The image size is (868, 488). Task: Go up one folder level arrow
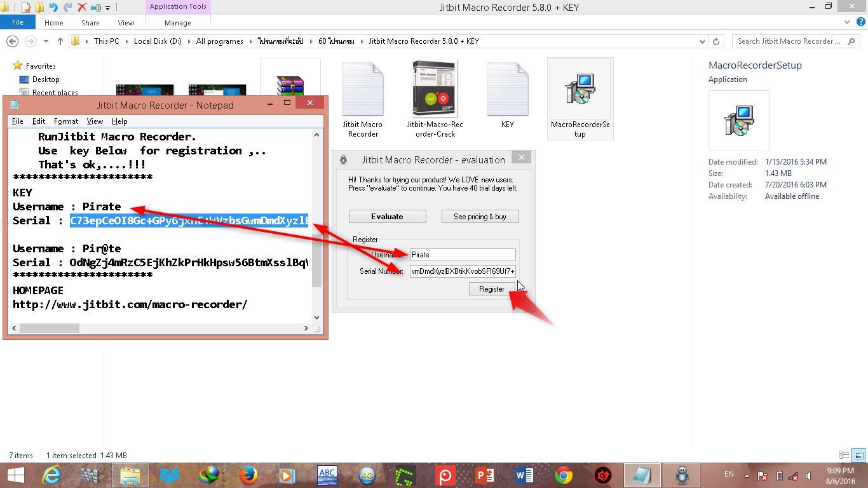coord(60,41)
